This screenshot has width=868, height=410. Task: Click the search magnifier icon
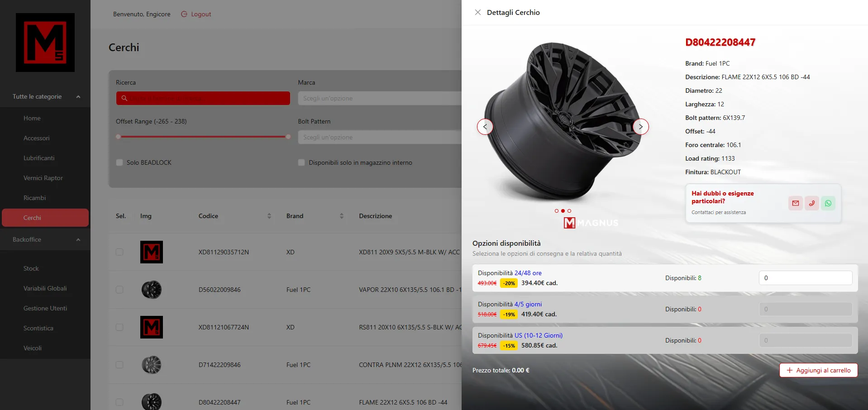(x=124, y=98)
